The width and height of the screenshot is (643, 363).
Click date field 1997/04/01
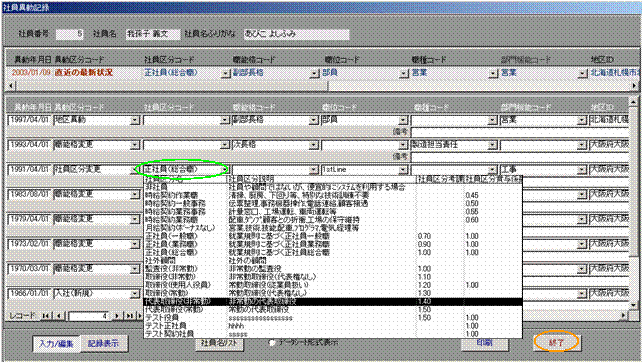[x=30, y=120]
